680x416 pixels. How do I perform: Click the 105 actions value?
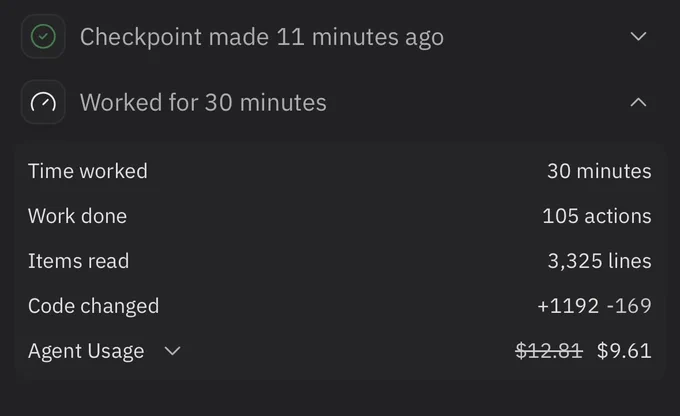[x=597, y=216]
